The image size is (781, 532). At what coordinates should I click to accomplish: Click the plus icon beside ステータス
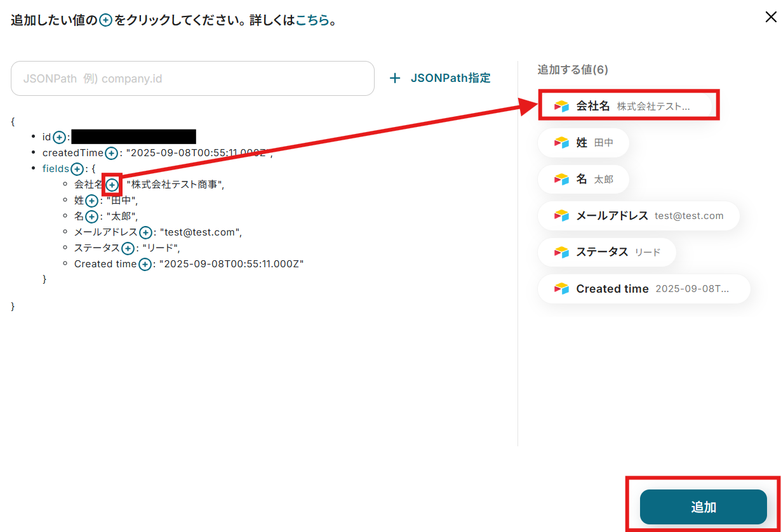point(128,248)
